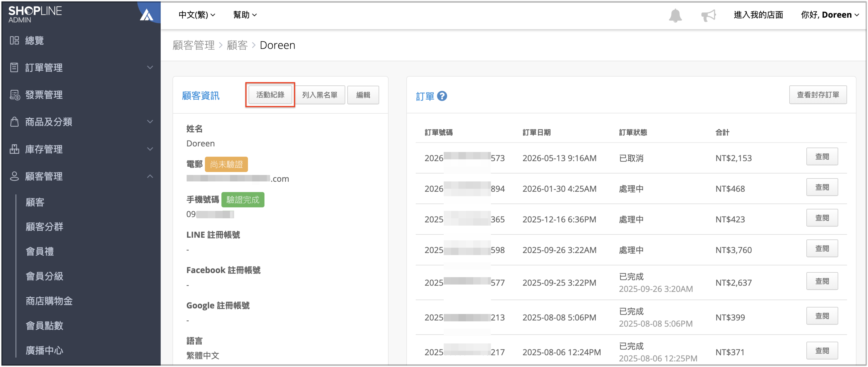This screenshot has height=367, width=868.
Task: Open 顧客 in the sidebar submenu
Action: tap(35, 202)
